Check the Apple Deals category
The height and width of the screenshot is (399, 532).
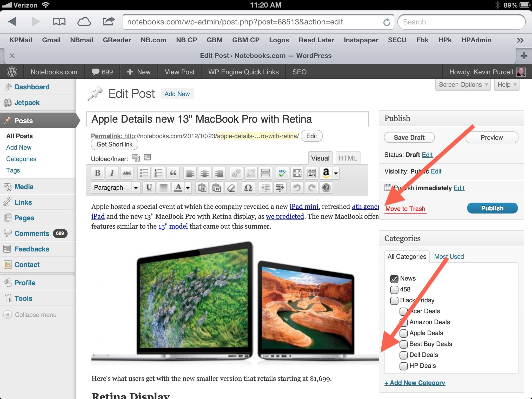[403, 333]
